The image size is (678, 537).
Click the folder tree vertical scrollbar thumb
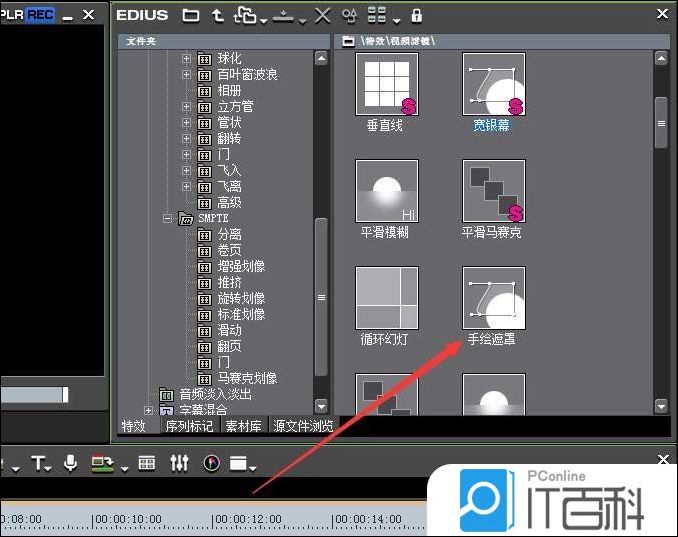pos(321,298)
